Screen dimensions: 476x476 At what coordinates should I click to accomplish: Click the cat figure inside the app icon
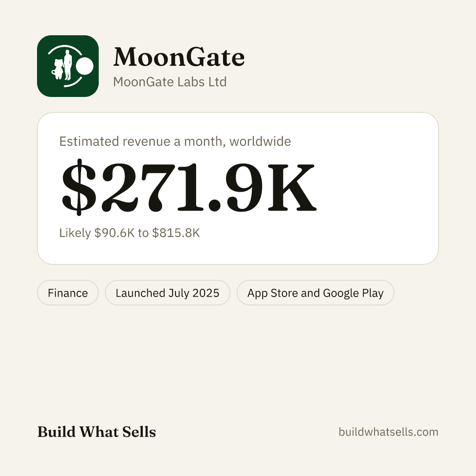(x=57, y=70)
